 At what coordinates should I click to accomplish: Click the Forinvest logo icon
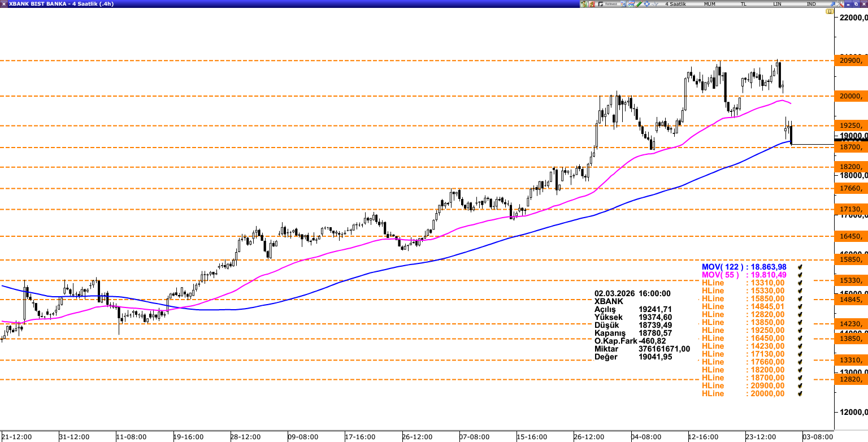pos(607,4)
